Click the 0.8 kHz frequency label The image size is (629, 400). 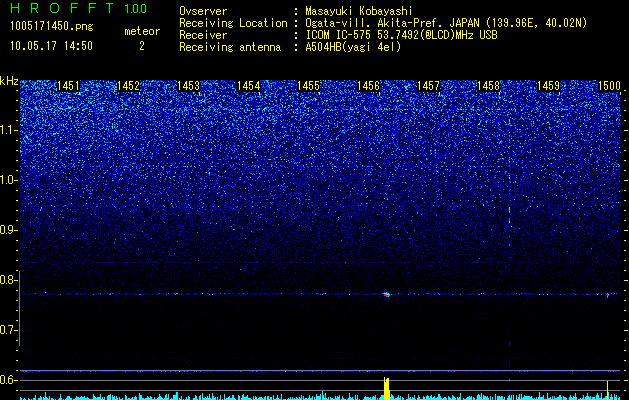coord(9,280)
